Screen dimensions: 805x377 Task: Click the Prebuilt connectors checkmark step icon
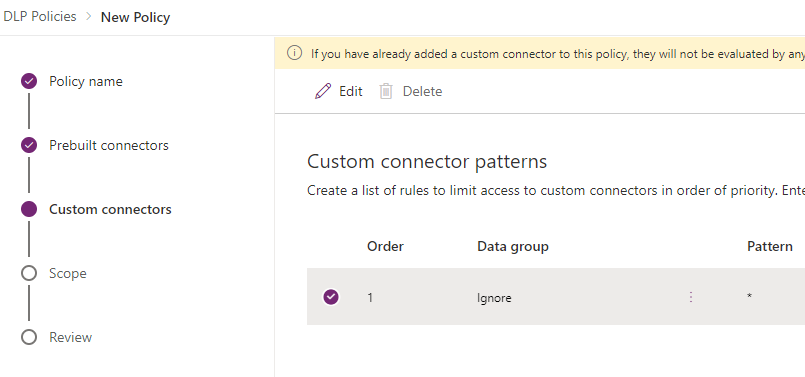[x=29, y=145]
